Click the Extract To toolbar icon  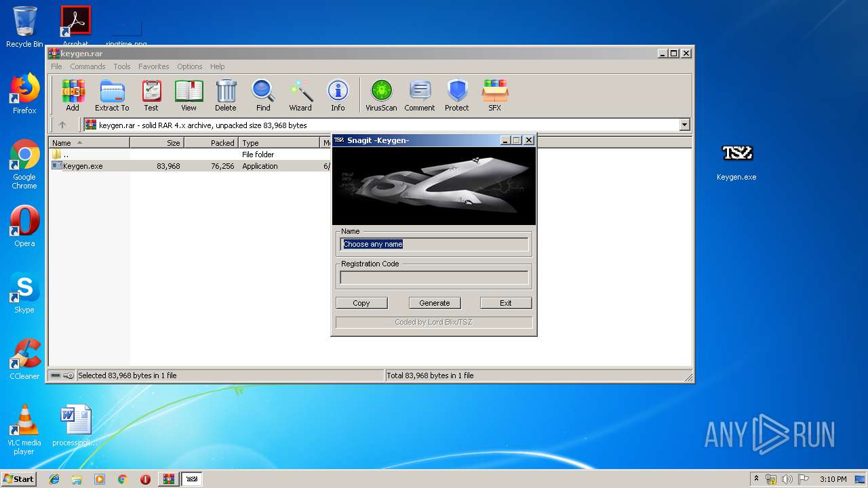coord(112,95)
